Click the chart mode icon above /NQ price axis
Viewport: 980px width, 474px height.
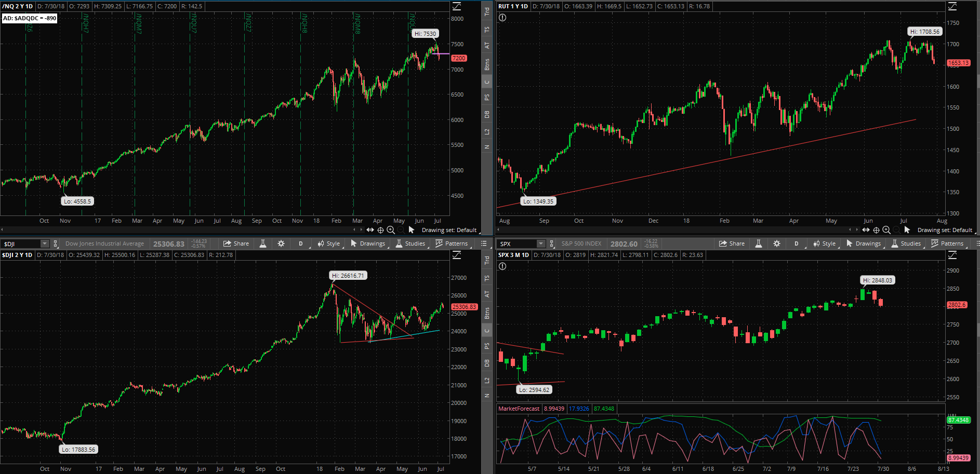click(x=457, y=6)
